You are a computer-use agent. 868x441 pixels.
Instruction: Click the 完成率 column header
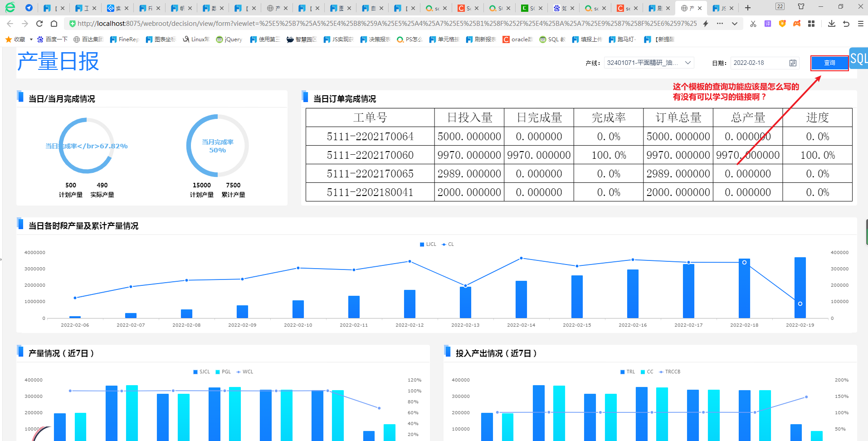609,118
